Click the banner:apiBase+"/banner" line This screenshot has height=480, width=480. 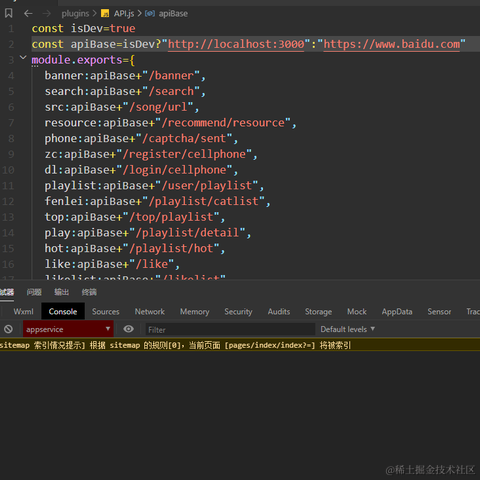(x=125, y=76)
